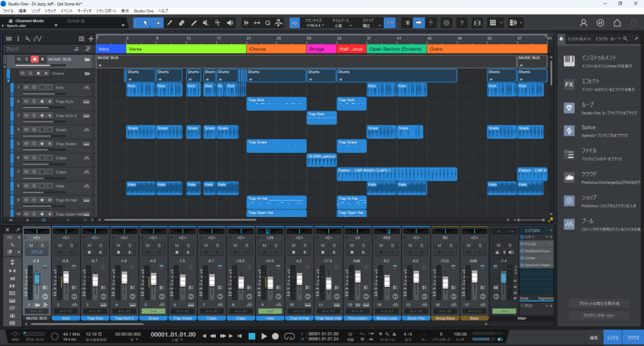The image size is (644, 346).
Task: Open the Splice sample browser
Action: click(569, 131)
